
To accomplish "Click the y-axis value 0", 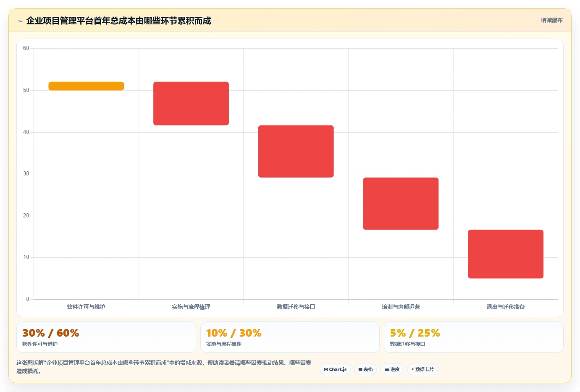I will [28, 299].
